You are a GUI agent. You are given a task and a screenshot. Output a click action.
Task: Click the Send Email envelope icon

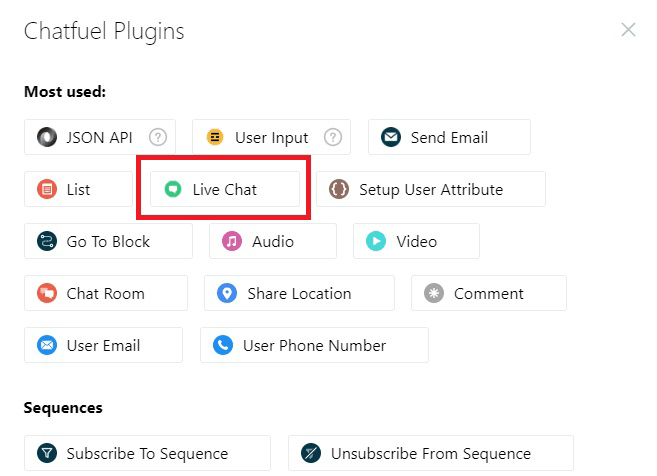coord(391,137)
